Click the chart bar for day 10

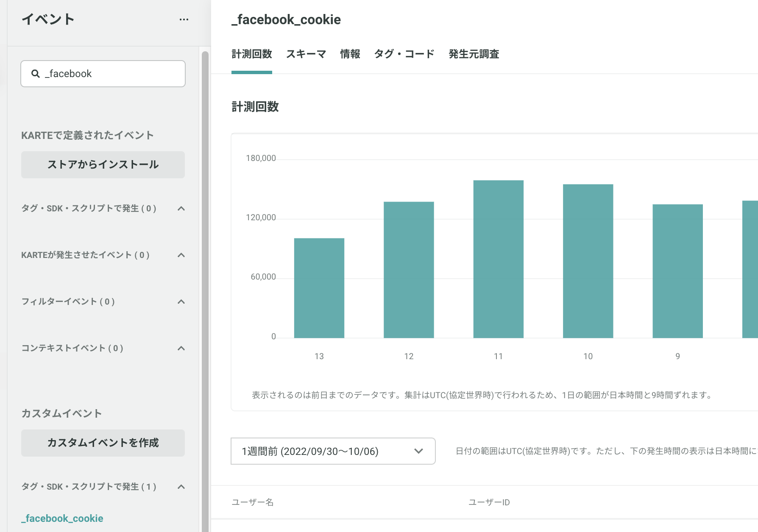(x=588, y=261)
